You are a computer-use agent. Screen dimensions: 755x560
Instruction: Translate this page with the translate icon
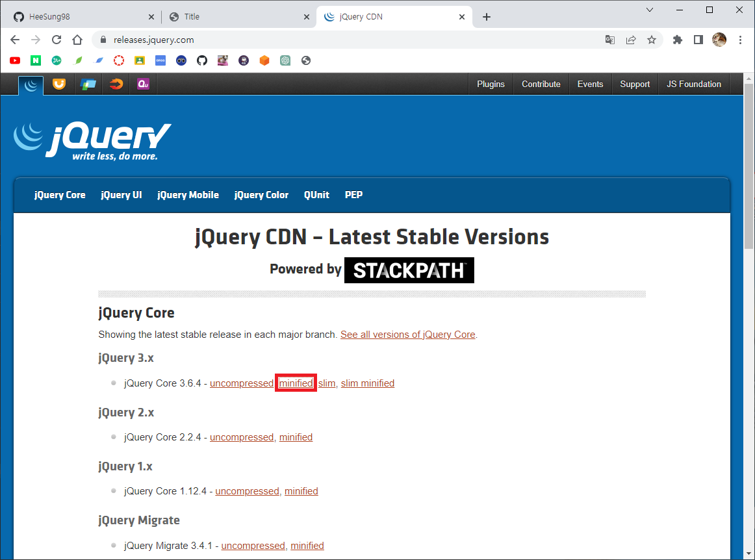610,40
